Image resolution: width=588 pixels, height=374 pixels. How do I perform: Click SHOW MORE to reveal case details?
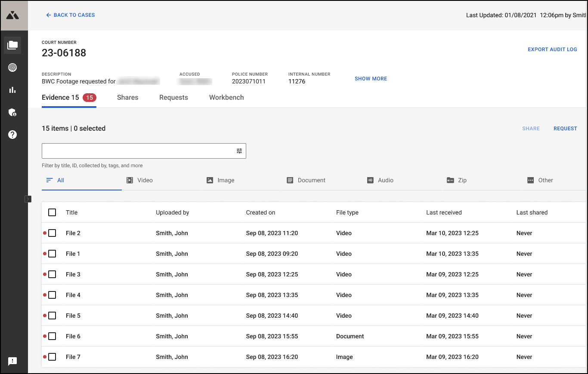(x=371, y=78)
